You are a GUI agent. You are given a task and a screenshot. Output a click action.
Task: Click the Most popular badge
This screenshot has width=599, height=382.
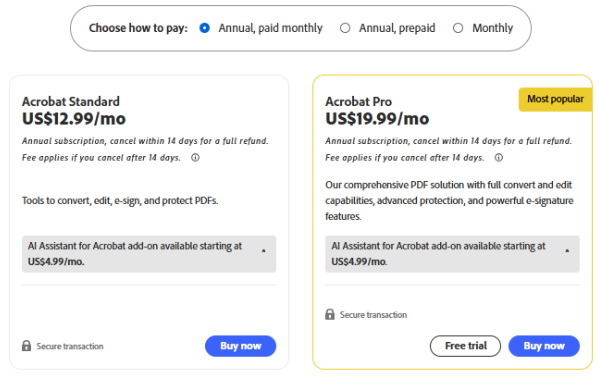tap(555, 99)
